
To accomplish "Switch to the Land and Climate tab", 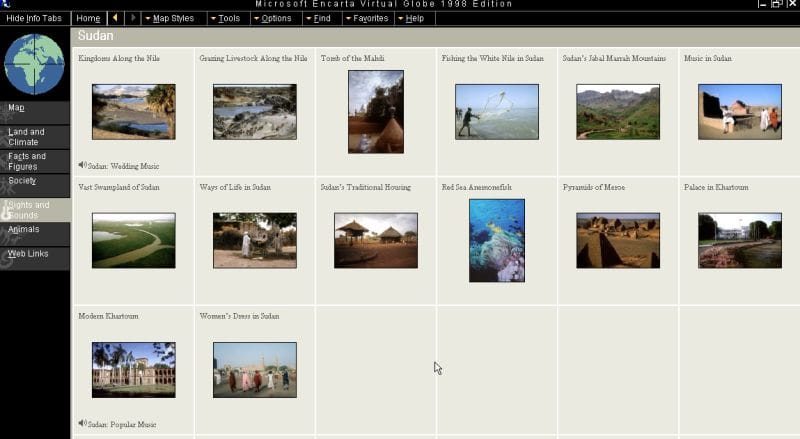I will click(36, 137).
